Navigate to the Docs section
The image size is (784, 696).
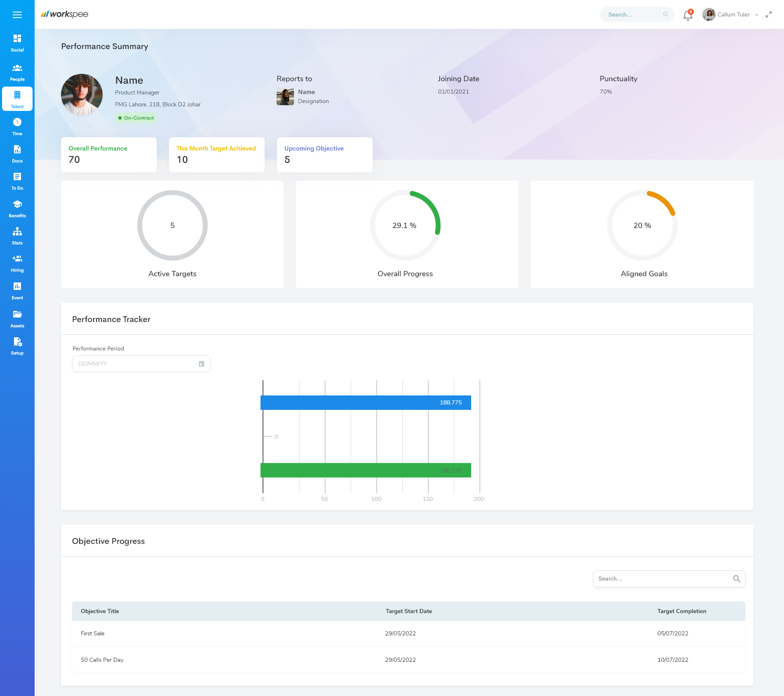click(17, 153)
